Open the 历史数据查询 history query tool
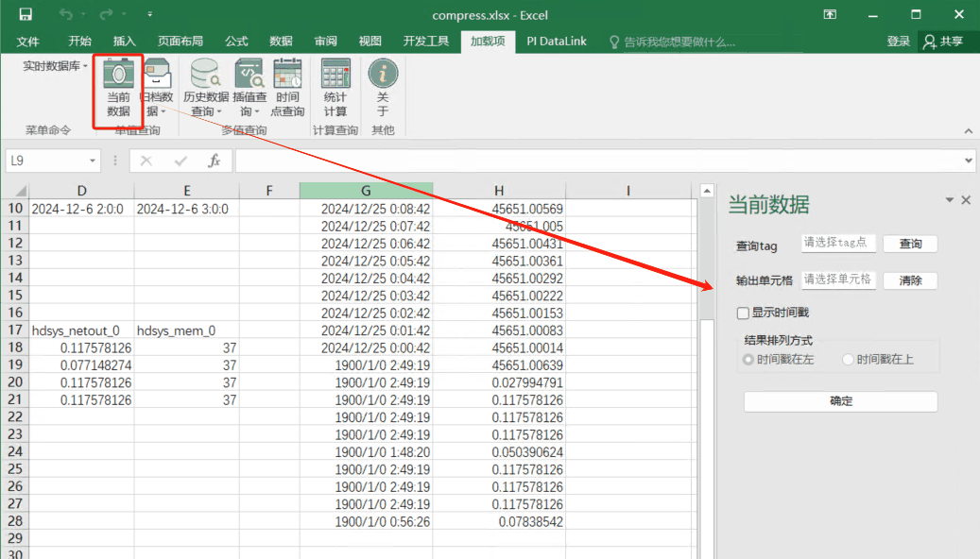The height and width of the screenshot is (559, 980). coord(206,88)
